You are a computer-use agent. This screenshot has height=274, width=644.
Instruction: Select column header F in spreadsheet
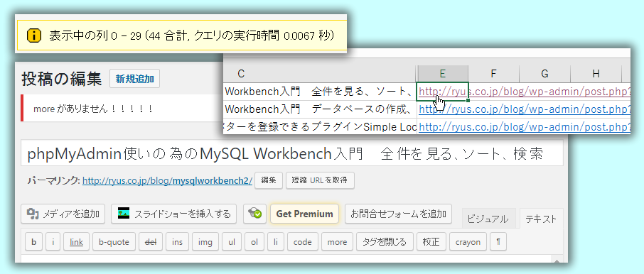(494, 73)
